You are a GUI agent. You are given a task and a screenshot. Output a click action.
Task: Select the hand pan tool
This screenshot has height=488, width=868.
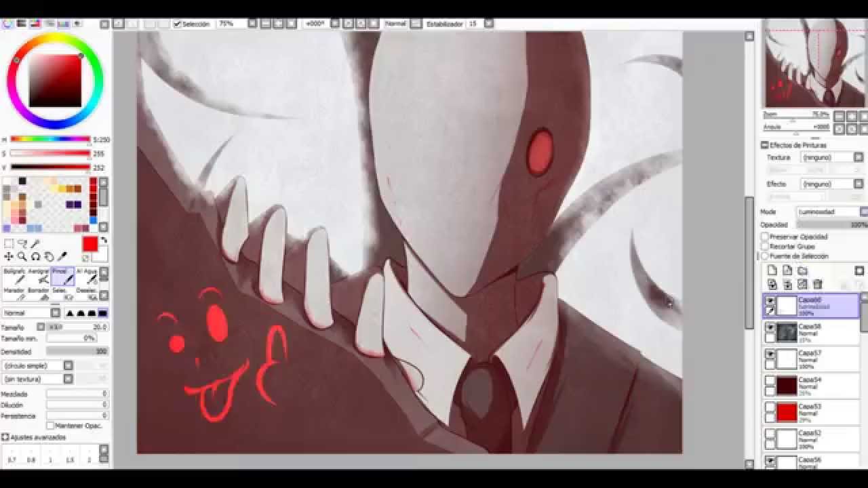49,257
